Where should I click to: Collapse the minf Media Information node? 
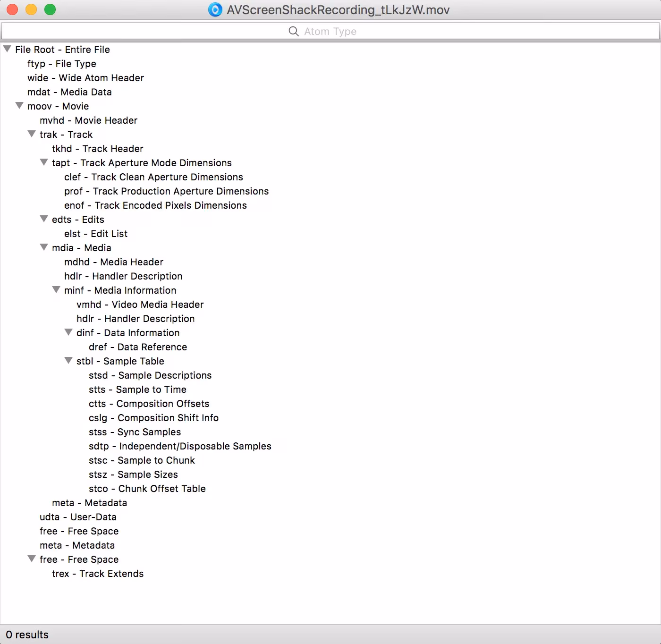(x=56, y=290)
